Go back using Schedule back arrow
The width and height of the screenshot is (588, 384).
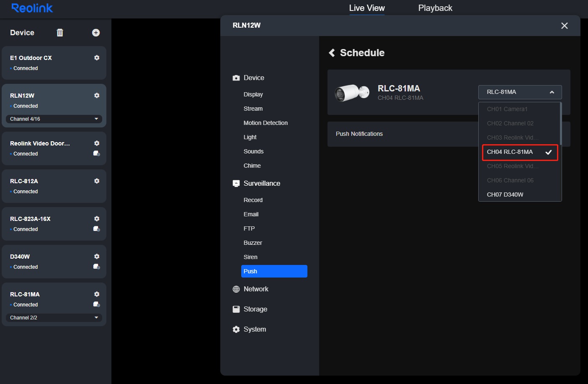click(x=332, y=53)
